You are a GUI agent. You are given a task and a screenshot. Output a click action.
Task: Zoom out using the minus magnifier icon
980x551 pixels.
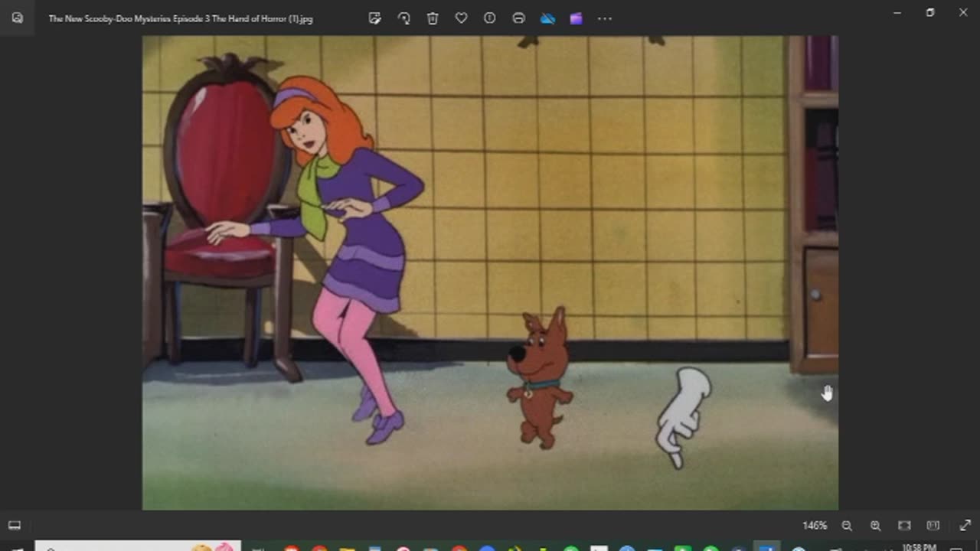(x=847, y=526)
